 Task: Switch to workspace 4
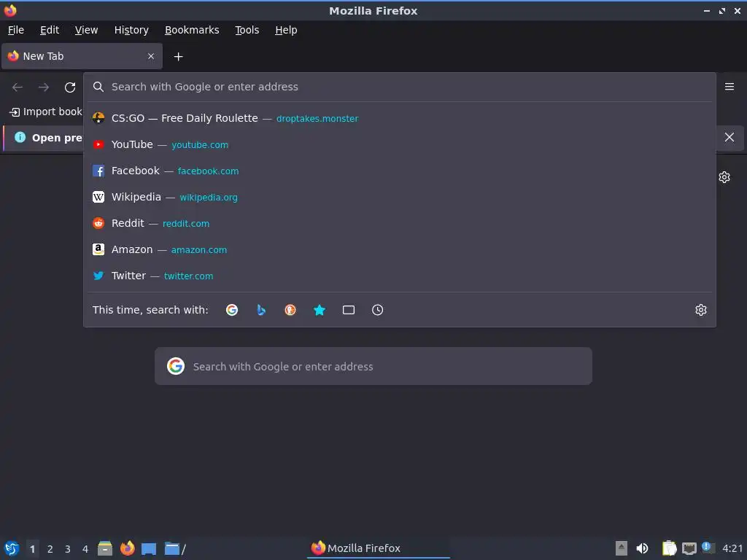(x=85, y=549)
